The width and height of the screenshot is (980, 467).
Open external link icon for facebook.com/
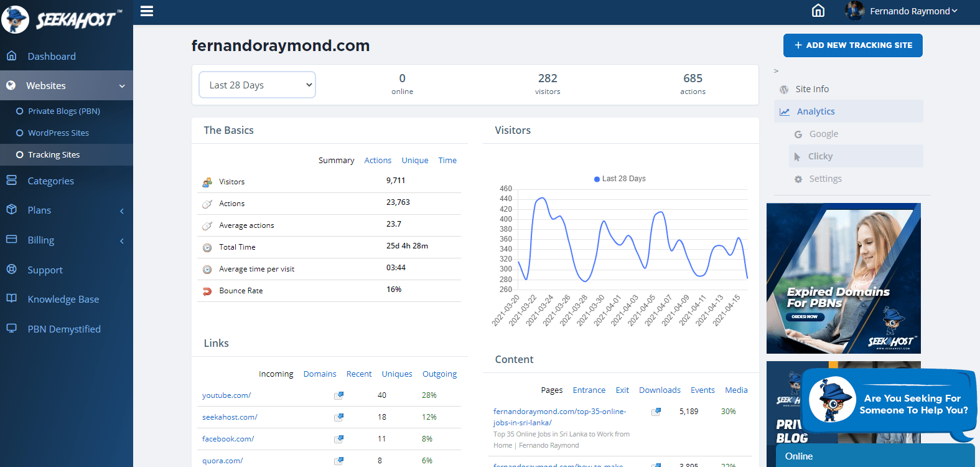338,439
